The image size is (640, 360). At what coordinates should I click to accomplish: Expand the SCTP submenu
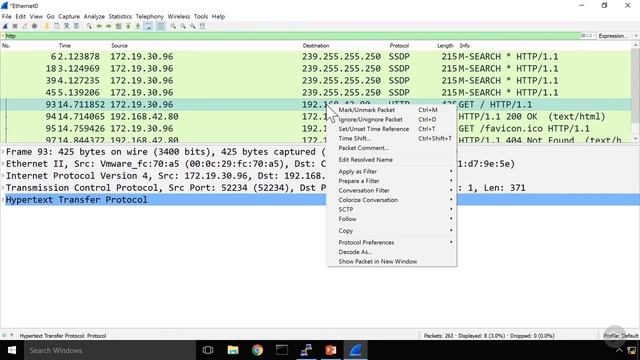392,209
